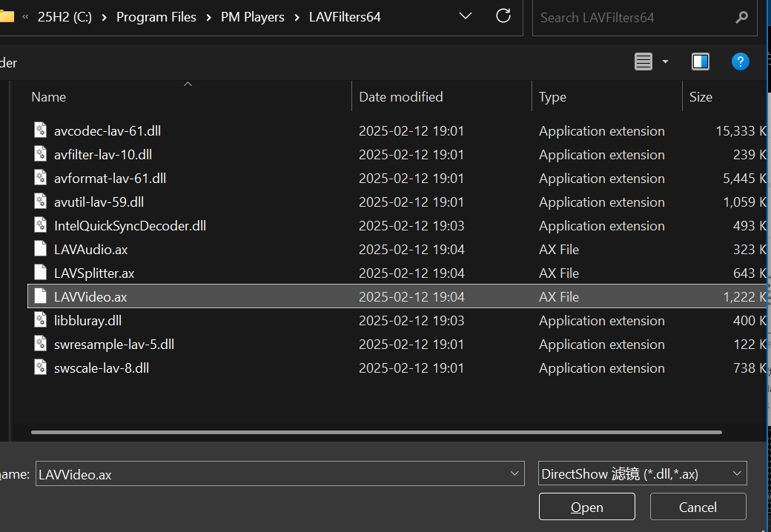771x532 pixels.
Task: Click the swresample-lav-5.dll file icon
Action: 40,343
